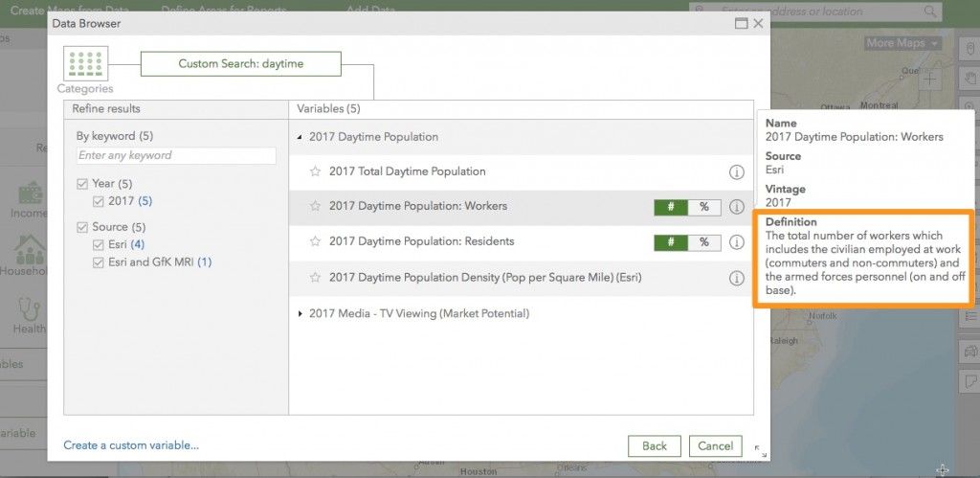Show info for 2017 Total Daytime Population
This screenshot has height=478, width=980.
[737, 172]
